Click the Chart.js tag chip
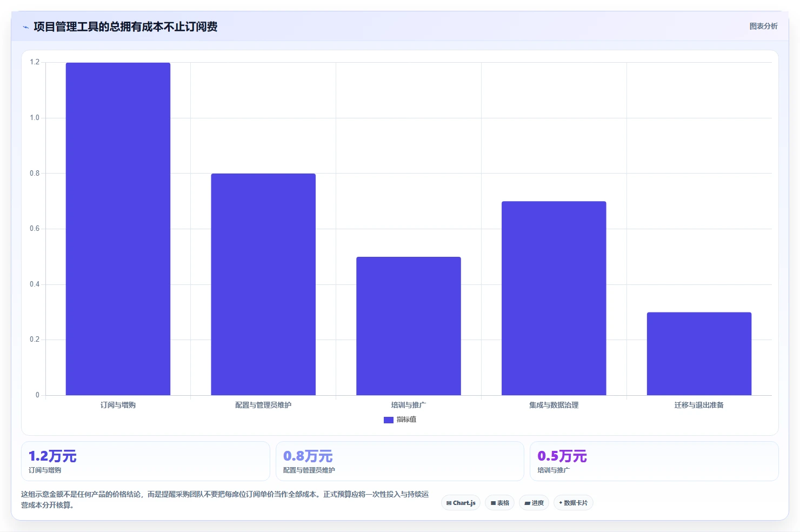This screenshot has height=532, width=800. 461,503
